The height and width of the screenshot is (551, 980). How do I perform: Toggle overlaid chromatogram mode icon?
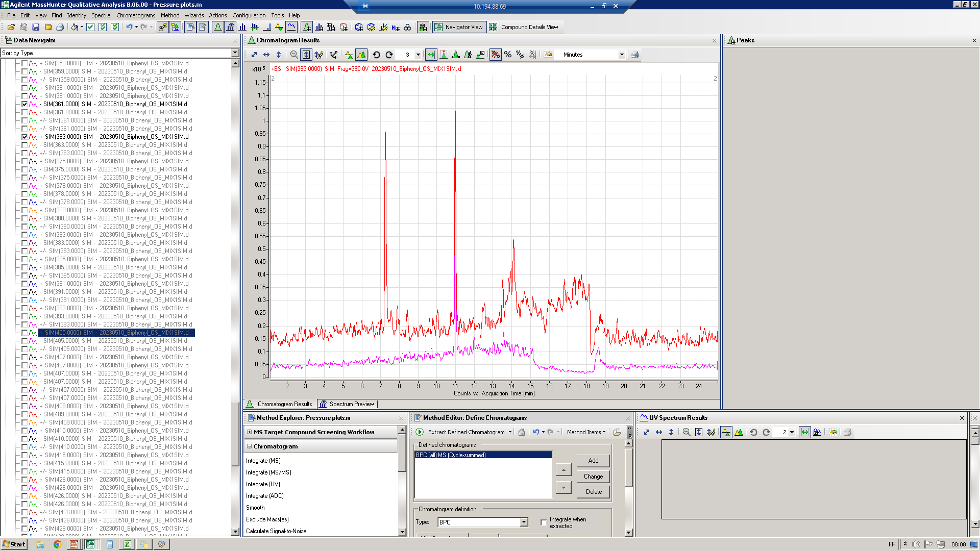pos(361,55)
